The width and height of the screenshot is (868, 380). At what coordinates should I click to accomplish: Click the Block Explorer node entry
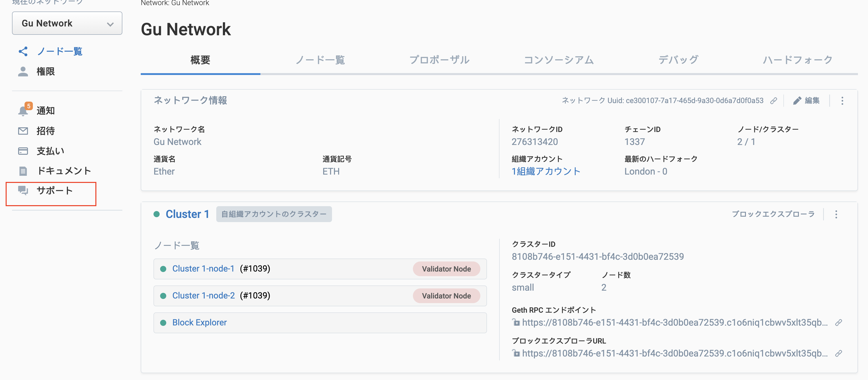point(199,322)
